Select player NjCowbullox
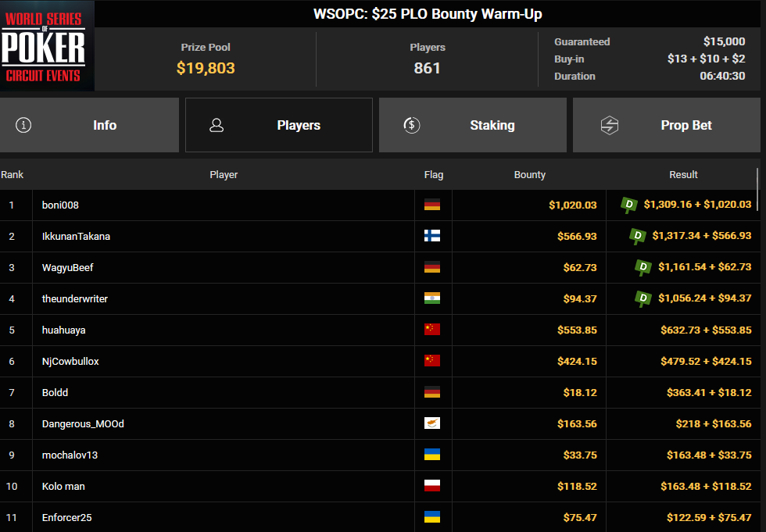Viewport: 766px width, 532px height. [70, 361]
